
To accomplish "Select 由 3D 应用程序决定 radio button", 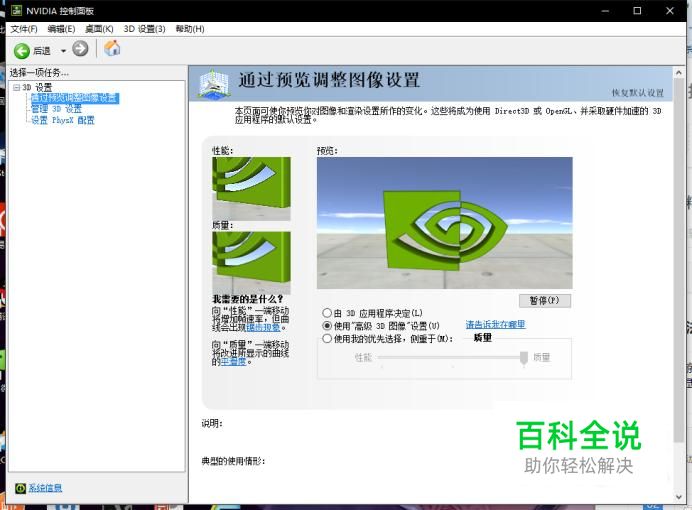I will coord(327,313).
